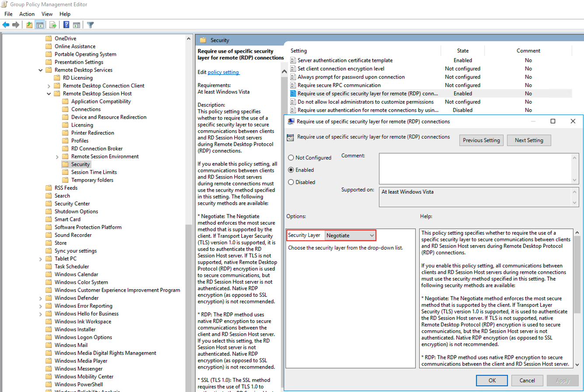Collapse the Remote Desktop Services tree node
This screenshot has width=584, height=392.
41,70
